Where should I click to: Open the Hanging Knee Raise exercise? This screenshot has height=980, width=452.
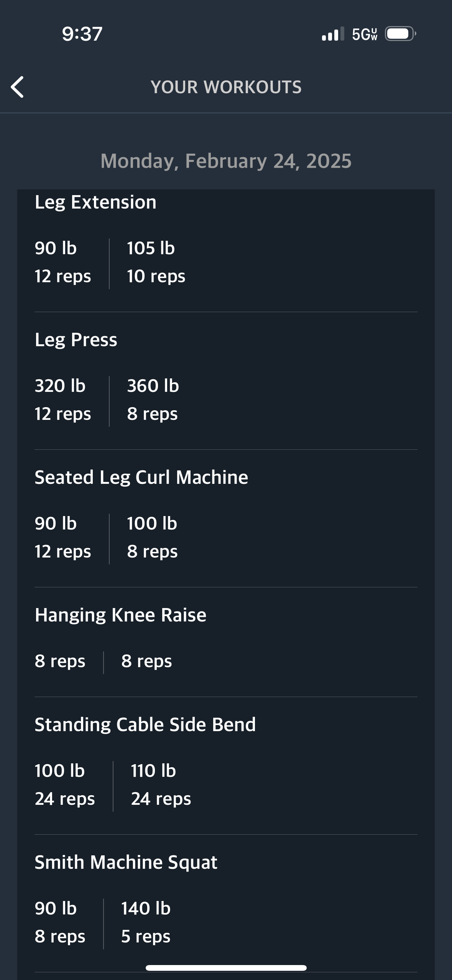point(120,615)
